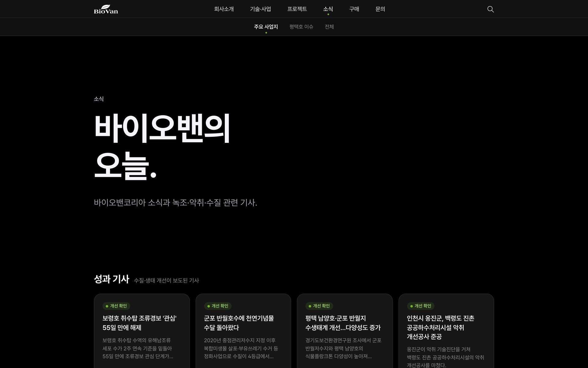Viewport: 588px width, 368px height.
Task: Switch to the 평택호 이슈 tab
Action: point(301,27)
